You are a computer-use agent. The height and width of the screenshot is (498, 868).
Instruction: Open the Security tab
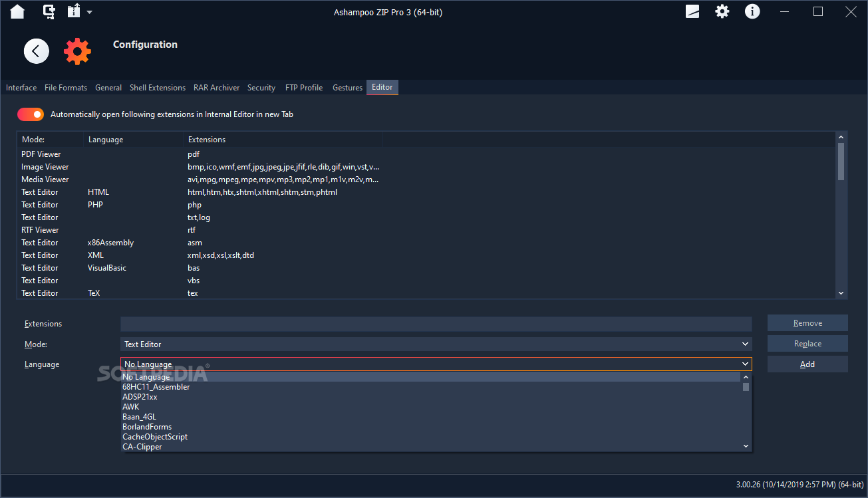pyautogui.click(x=261, y=88)
